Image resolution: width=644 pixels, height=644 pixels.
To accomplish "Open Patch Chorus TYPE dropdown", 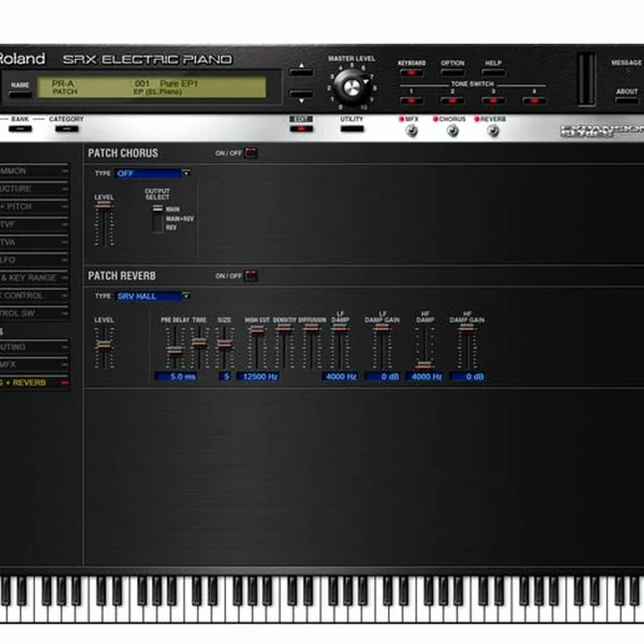I will point(152,174).
